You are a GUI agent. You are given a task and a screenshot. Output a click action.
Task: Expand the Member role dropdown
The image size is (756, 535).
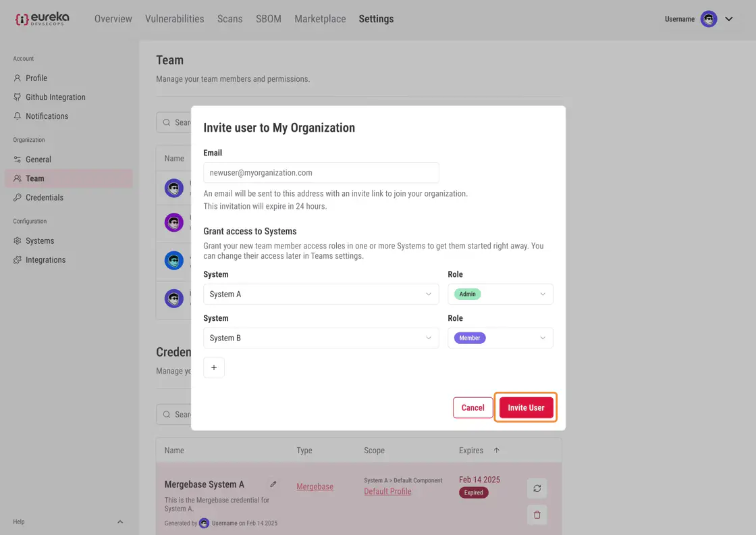[x=500, y=338]
